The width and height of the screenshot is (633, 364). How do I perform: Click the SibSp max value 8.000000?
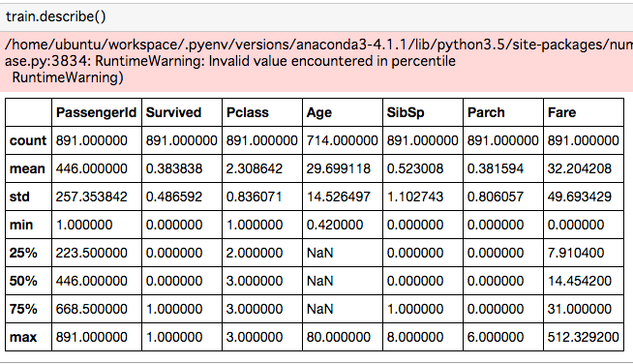tap(415, 337)
